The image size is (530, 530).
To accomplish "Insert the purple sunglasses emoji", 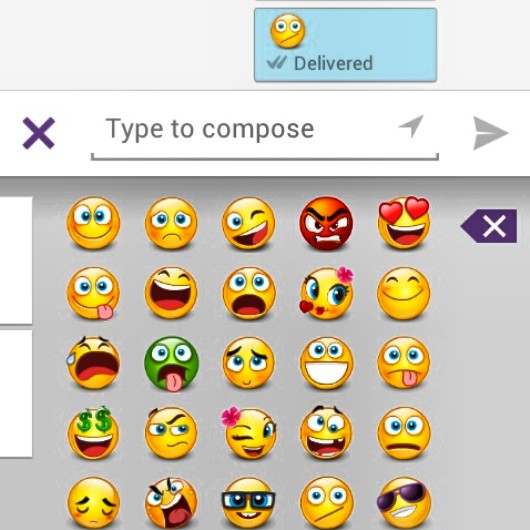I will pos(402,503).
